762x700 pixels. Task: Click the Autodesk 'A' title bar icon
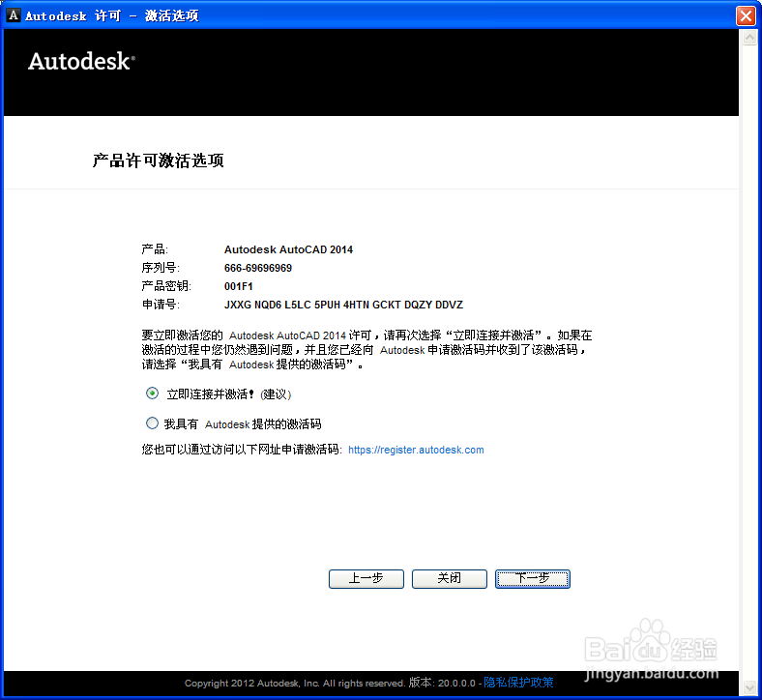click(14, 15)
